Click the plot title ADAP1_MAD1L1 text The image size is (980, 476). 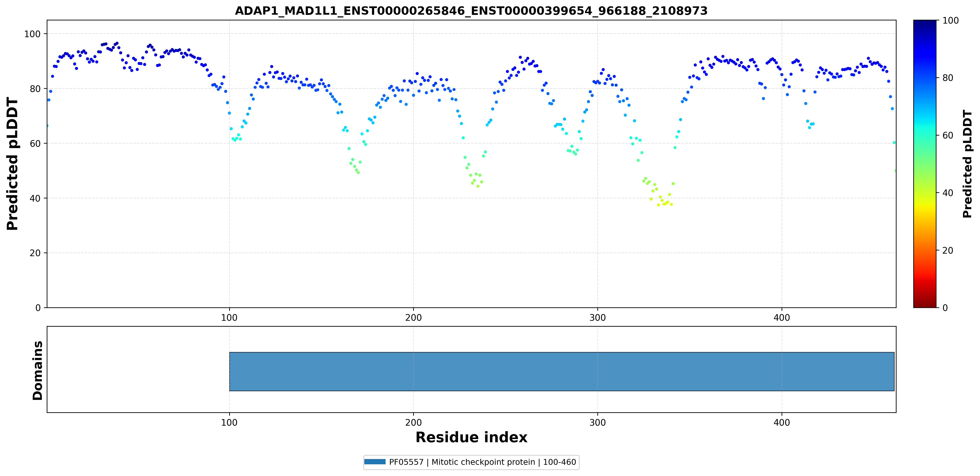point(471,11)
